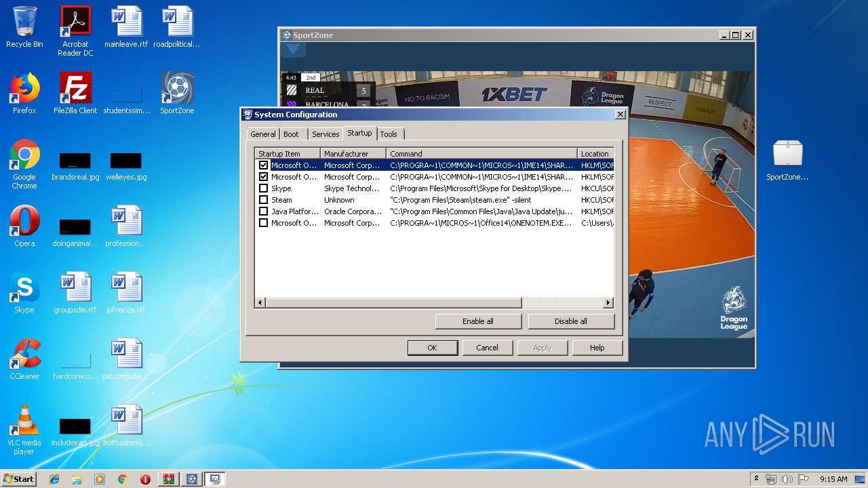Launch Chrome from the taskbar
The image size is (868, 488).
123,479
